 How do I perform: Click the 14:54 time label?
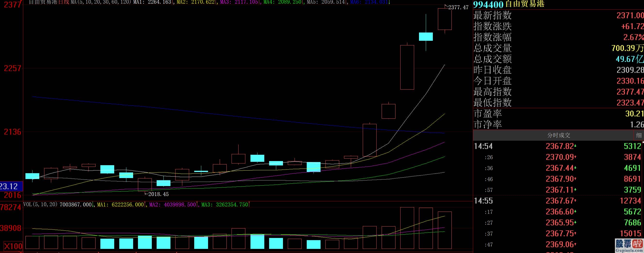(483, 146)
